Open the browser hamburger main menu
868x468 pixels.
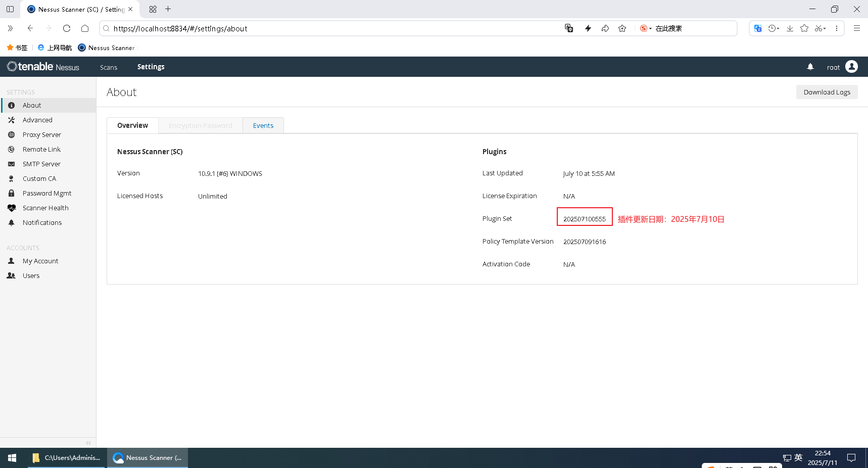[857, 28]
